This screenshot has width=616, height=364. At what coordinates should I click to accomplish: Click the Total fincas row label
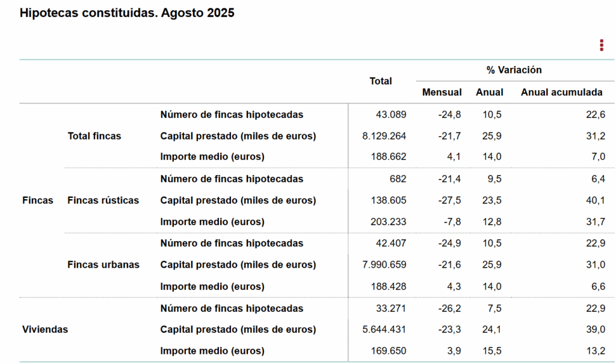94,136
